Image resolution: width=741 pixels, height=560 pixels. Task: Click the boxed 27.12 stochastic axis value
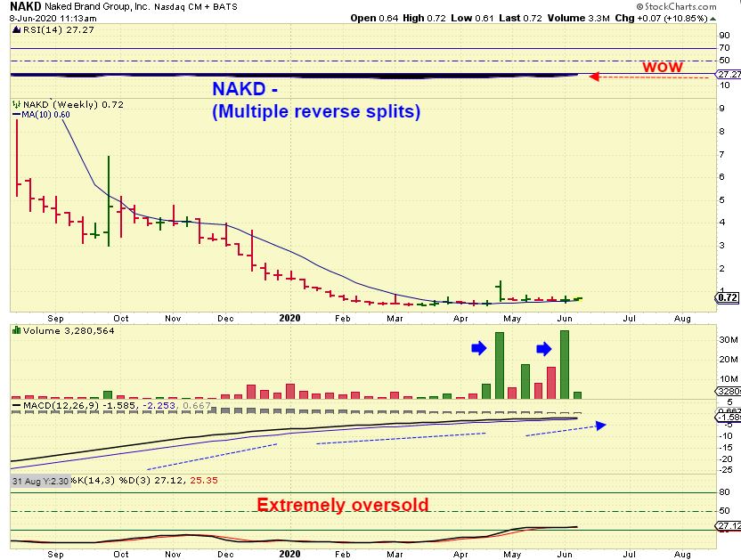pos(729,525)
